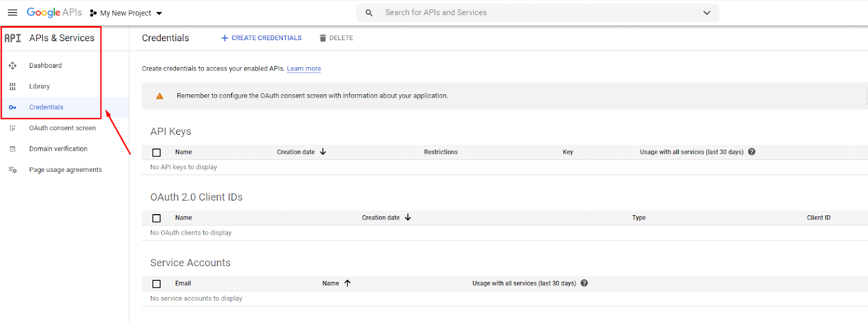Follow the Learn more link
This screenshot has width=868, height=322.
tap(304, 69)
